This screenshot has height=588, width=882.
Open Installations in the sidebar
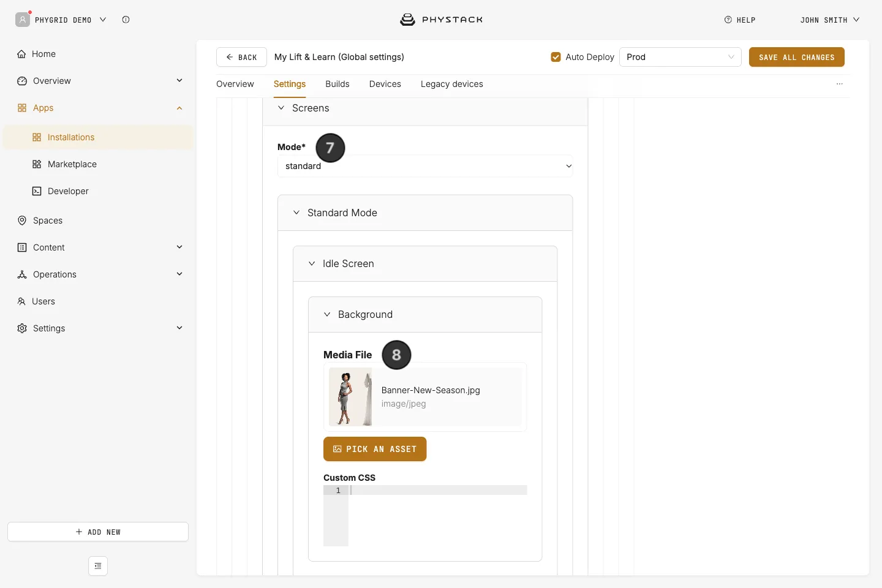98,137
